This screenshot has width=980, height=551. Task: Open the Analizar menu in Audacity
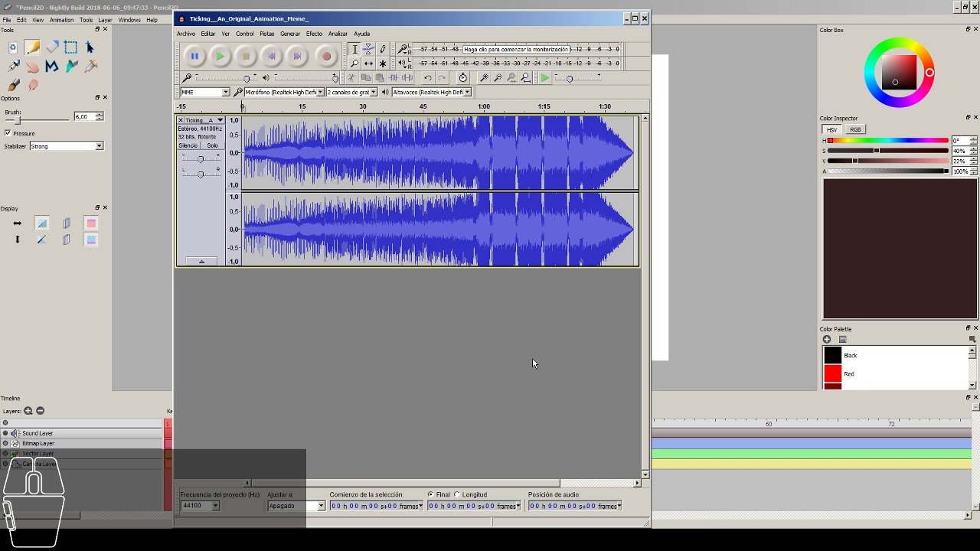tap(338, 34)
